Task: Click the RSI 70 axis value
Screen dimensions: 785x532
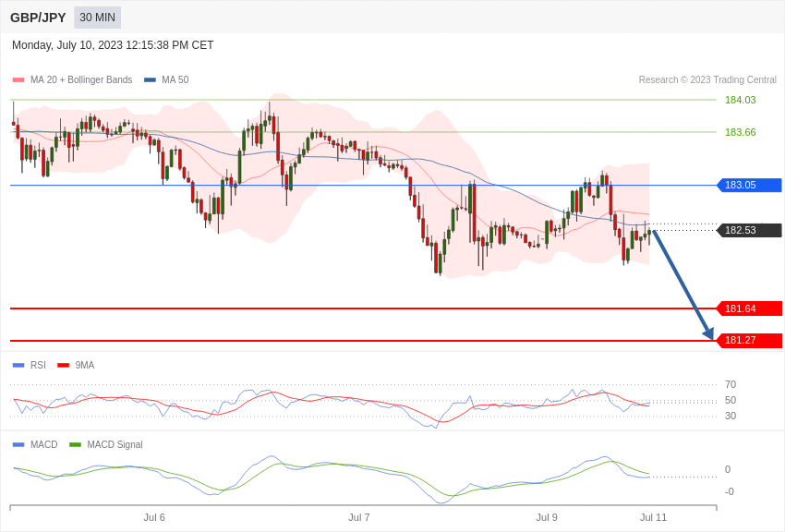Action: [731, 385]
